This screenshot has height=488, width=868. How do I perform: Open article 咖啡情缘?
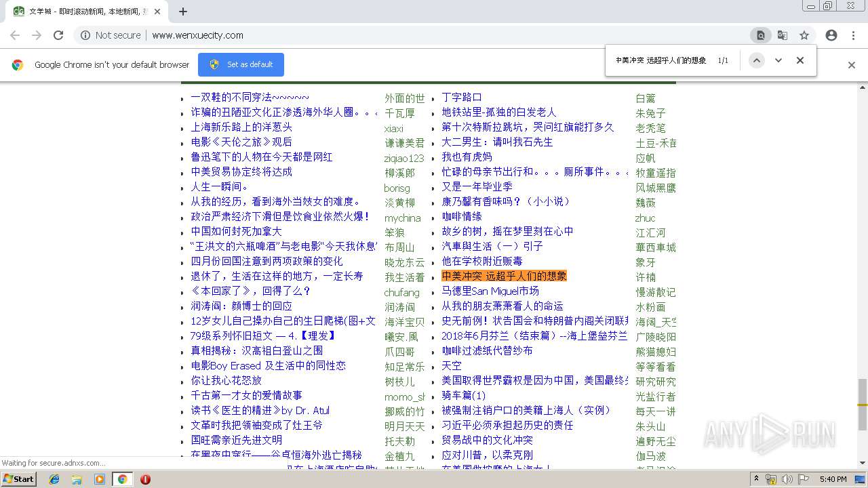pos(462,217)
